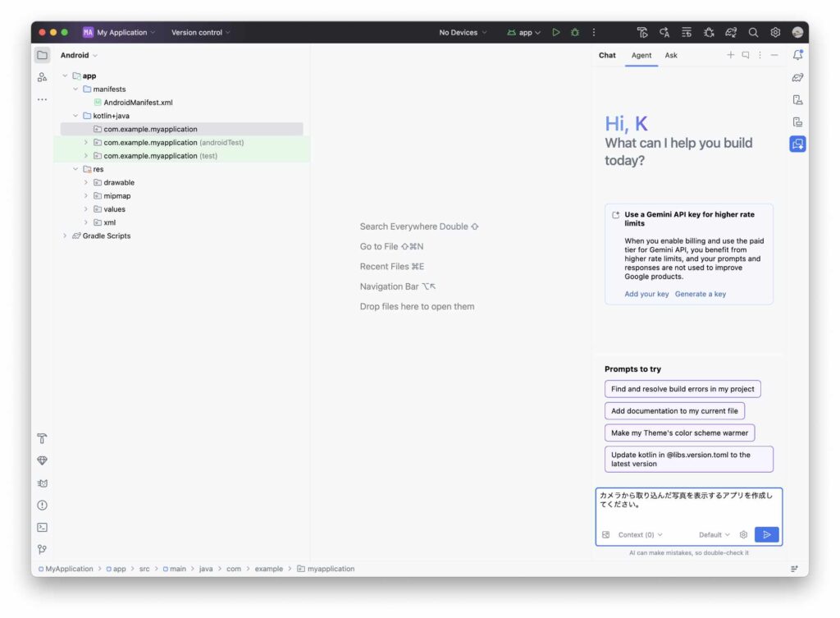This screenshot has height=618, width=840.
Task: Open the Build hammer tool window
Action: [x=42, y=438]
